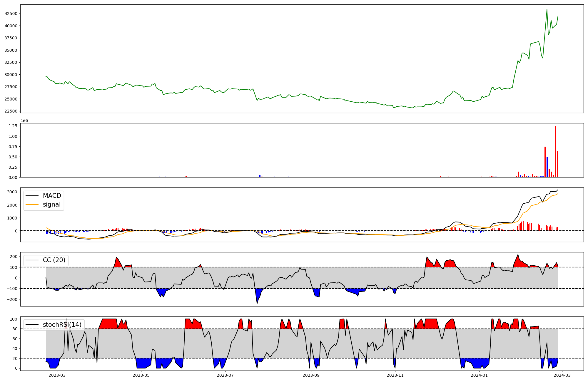Click the highest red CCI peak above 200
This screenshot has width=588, height=382.
(518, 255)
